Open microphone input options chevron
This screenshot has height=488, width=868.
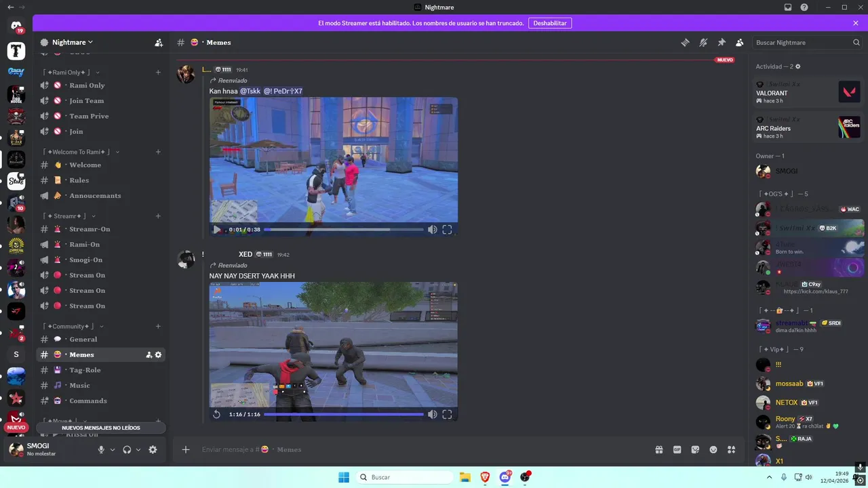(113, 449)
